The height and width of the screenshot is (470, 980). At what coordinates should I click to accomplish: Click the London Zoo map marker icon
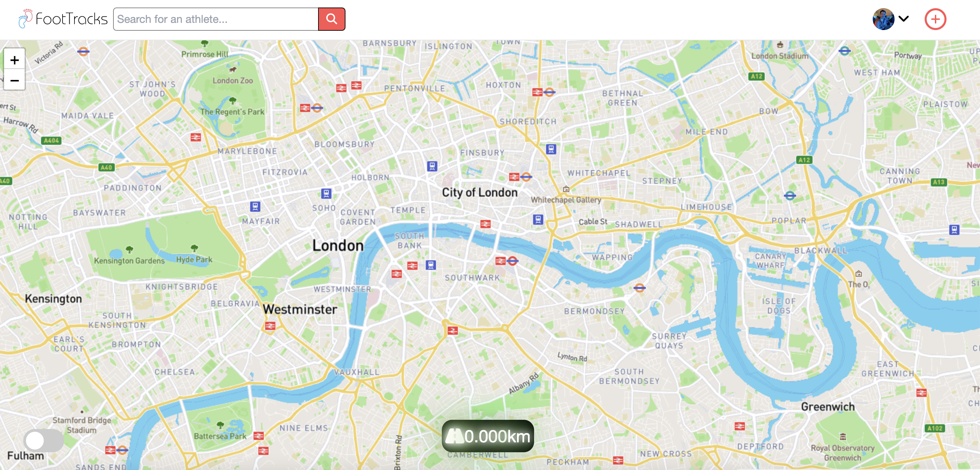tap(232, 70)
